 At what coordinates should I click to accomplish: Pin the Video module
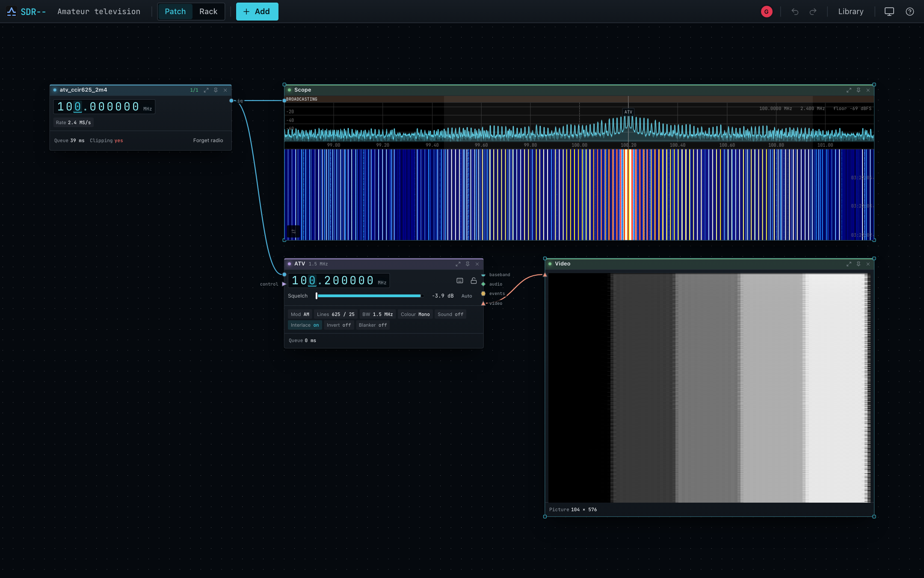(x=859, y=264)
